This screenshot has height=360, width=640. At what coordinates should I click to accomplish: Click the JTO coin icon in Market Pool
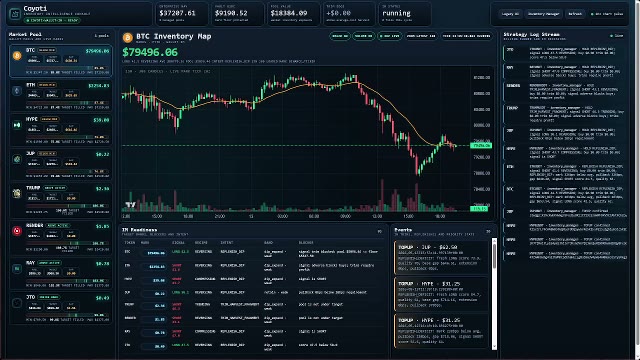[x=17, y=303]
